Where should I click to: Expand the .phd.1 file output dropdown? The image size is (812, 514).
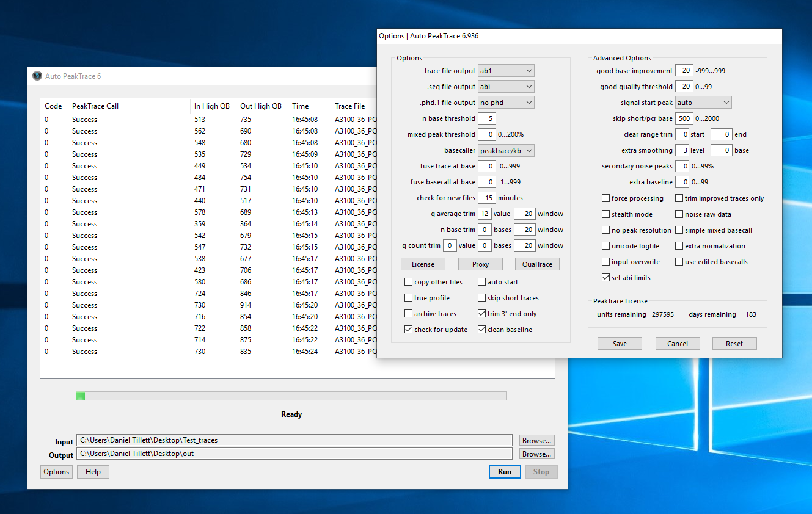pyautogui.click(x=506, y=103)
